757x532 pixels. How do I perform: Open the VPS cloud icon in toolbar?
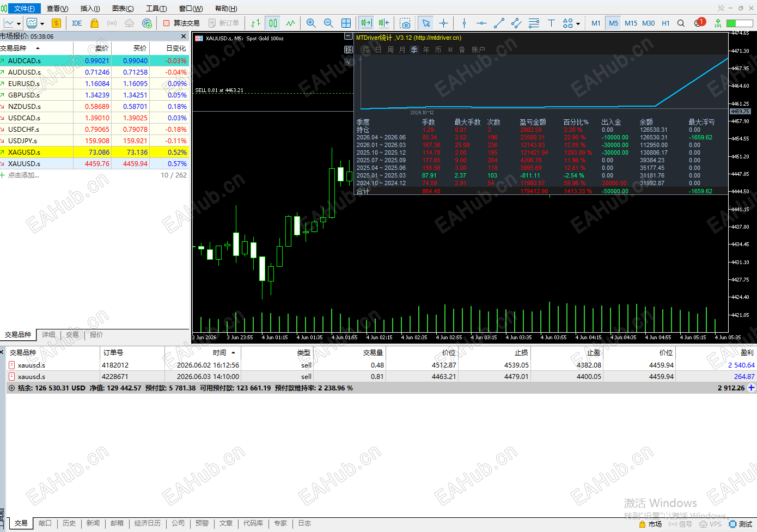coord(129,23)
